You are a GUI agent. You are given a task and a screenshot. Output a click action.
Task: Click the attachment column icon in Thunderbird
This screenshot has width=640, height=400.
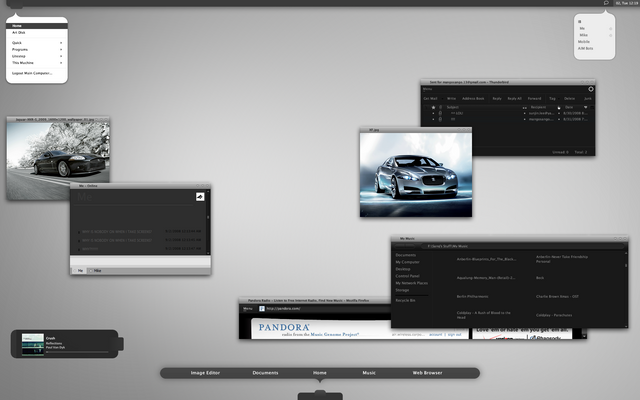coord(441,107)
